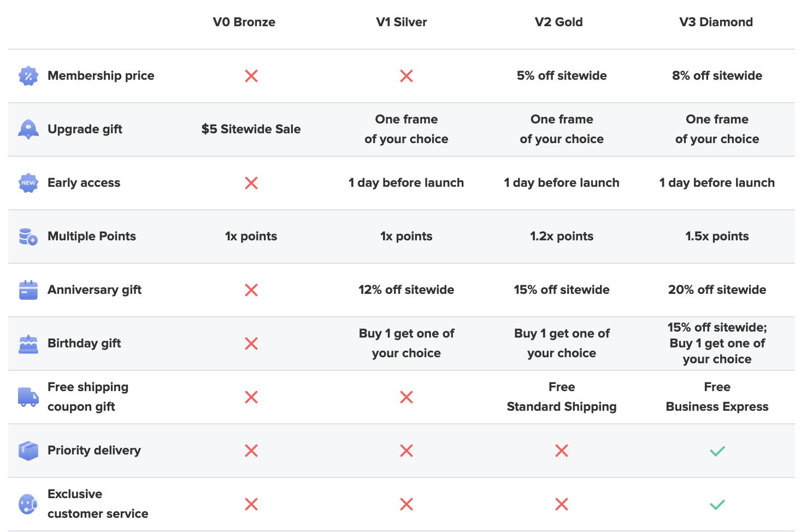Click the Upgrade gift rocket icon
Screen dimensions: 801x532
coord(28,129)
